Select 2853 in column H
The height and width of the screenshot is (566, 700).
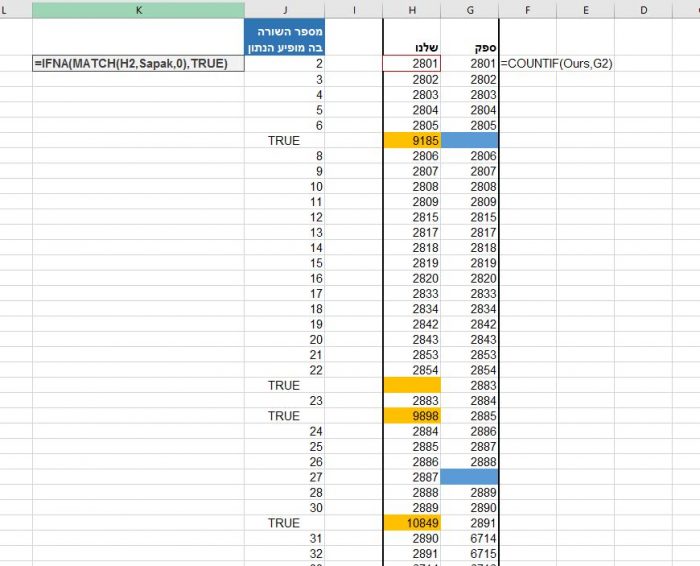(x=412, y=355)
